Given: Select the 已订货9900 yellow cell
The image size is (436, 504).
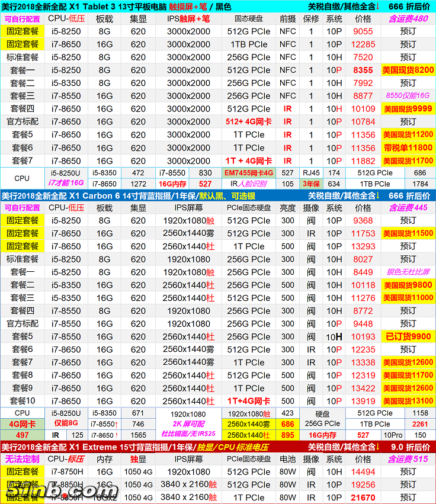Looking at the screenshot, I should (408, 336).
